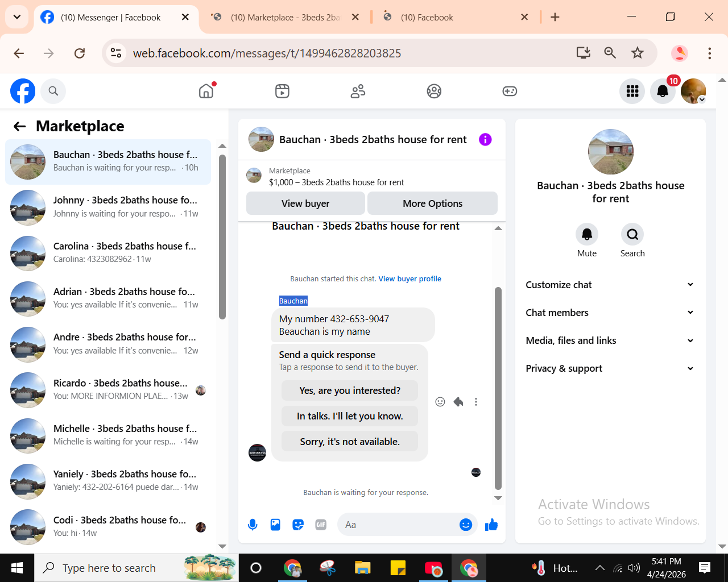Viewport: 728px width, 582px height.
Task: Expand Customize chat section
Action: click(610, 285)
